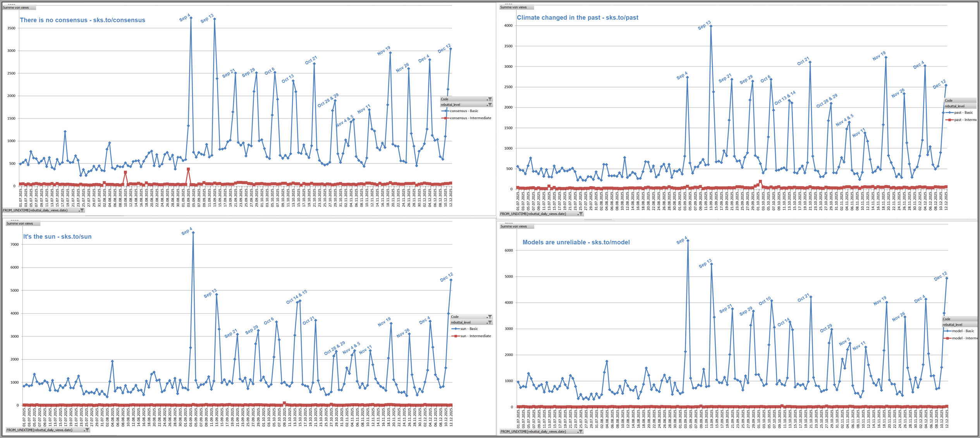The height and width of the screenshot is (438, 980).
Task: Click filter icon on consensus chart's Code field
Action: point(490,99)
